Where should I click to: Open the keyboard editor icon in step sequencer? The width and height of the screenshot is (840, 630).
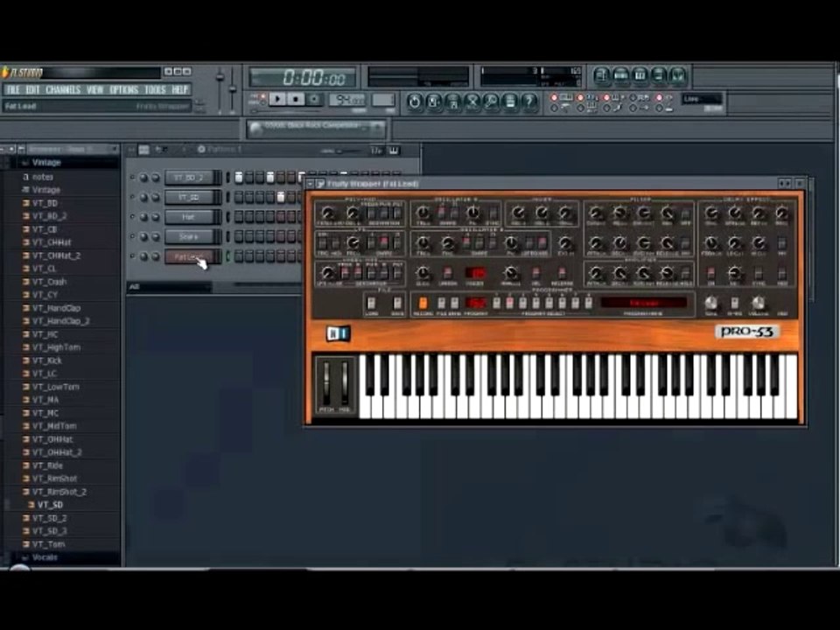[394, 150]
